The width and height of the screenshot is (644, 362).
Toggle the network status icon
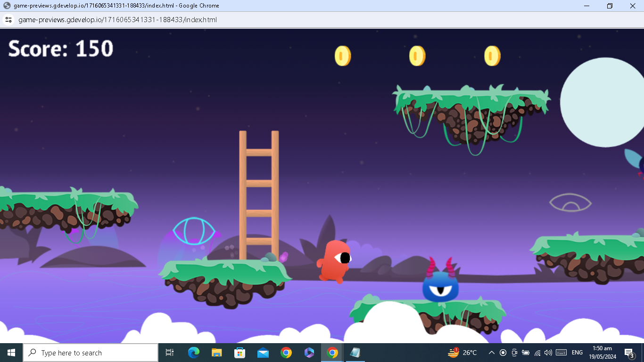(537, 352)
